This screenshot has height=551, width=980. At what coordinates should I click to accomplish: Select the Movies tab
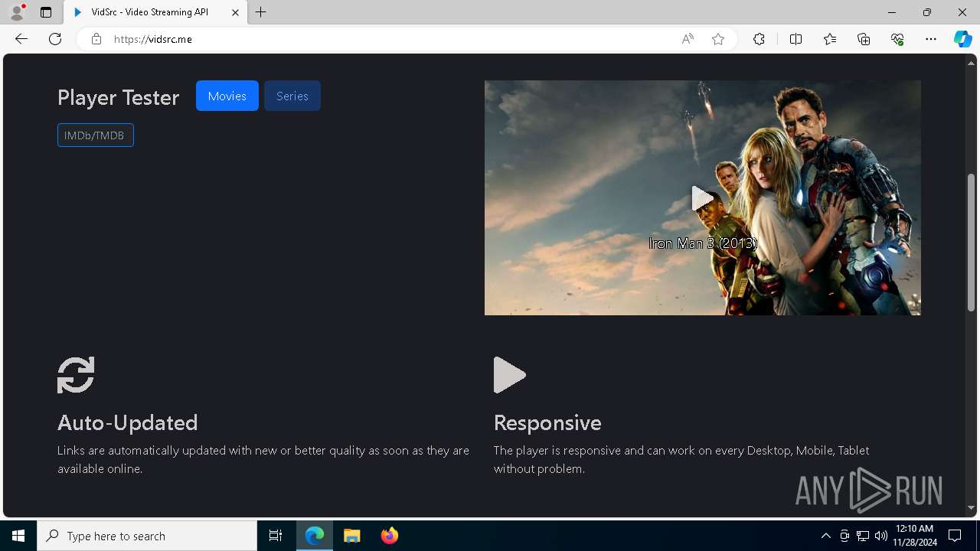(227, 96)
